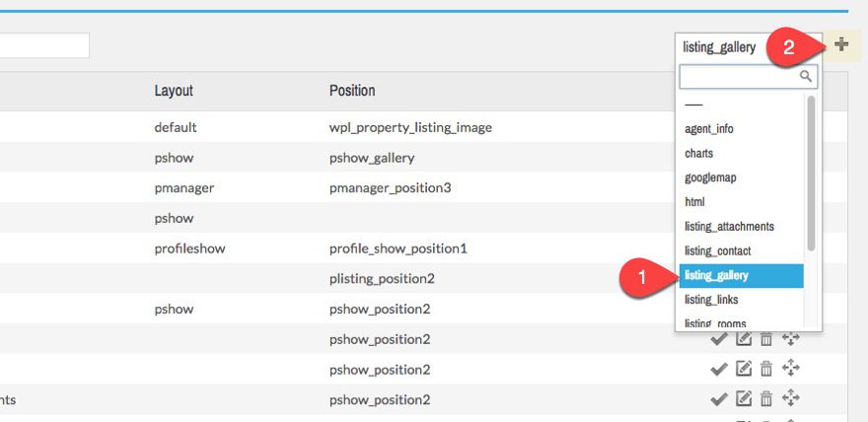Toggle checkmark in row just above 'nts' row
This screenshot has height=422, width=868.
point(719,369)
